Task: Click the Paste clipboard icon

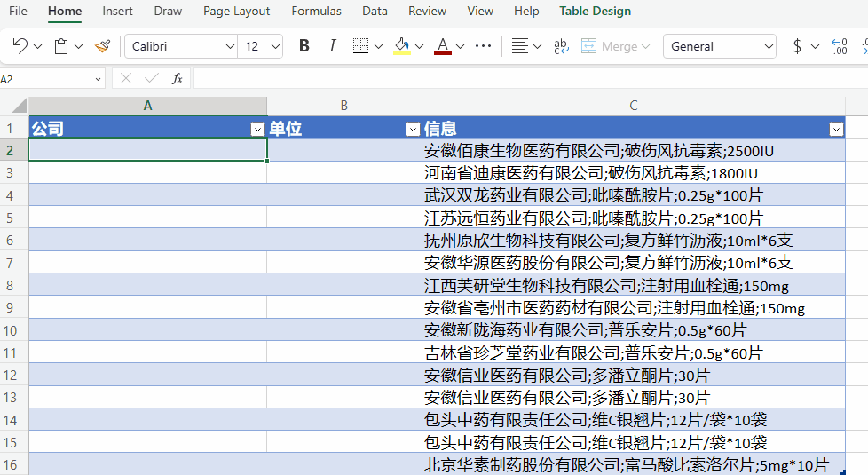Action: (x=61, y=46)
